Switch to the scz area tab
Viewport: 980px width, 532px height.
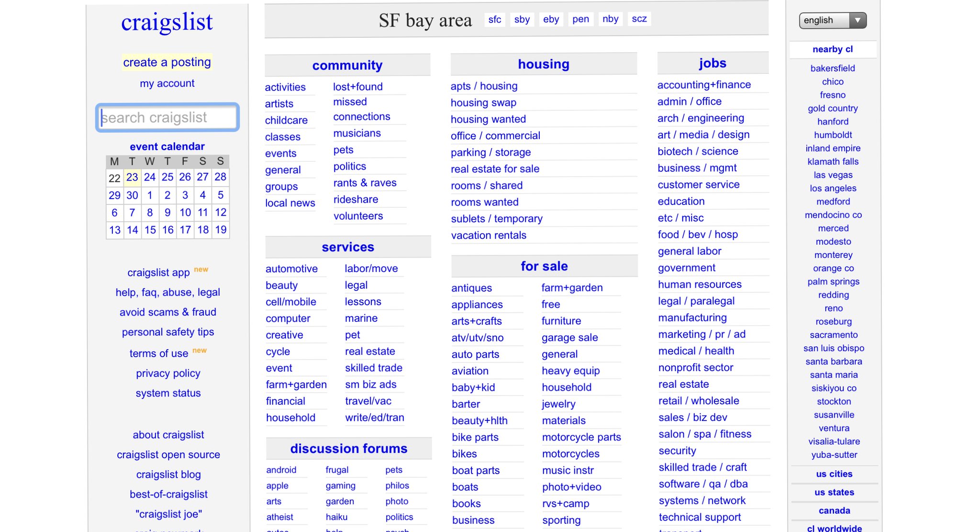pyautogui.click(x=639, y=19)
